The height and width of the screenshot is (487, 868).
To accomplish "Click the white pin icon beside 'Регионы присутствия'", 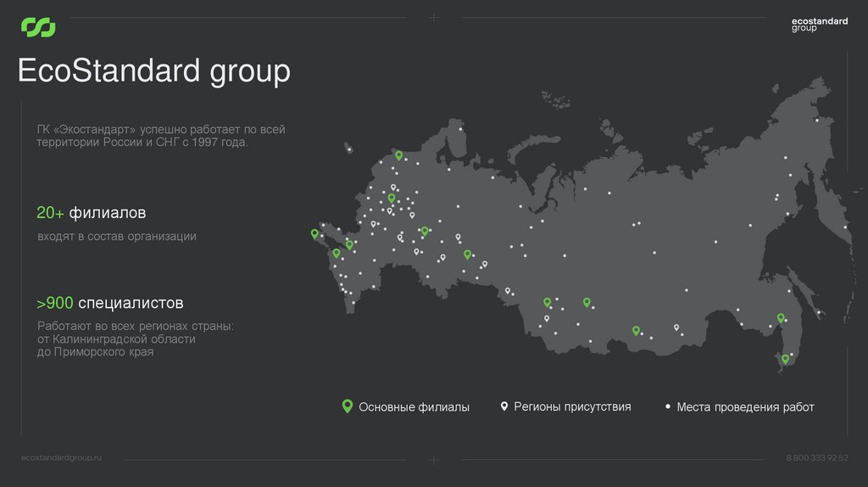I will coord(504,406).
